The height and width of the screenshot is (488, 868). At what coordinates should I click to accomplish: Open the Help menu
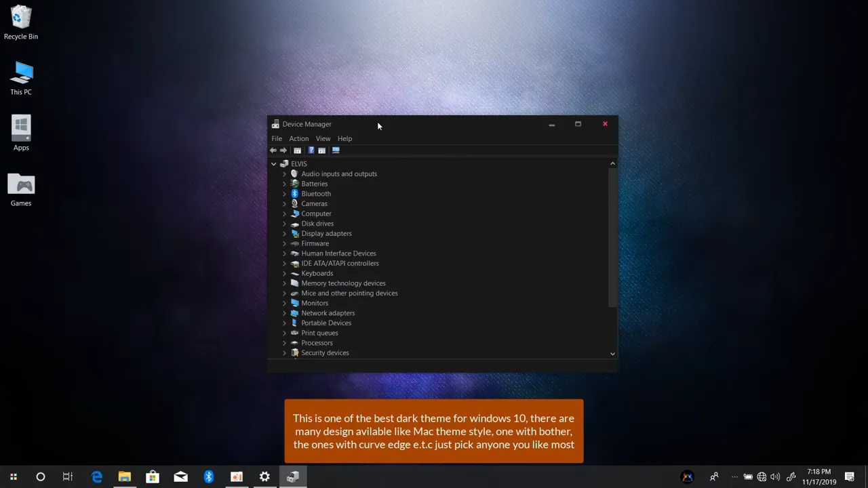tap(344, 138)
